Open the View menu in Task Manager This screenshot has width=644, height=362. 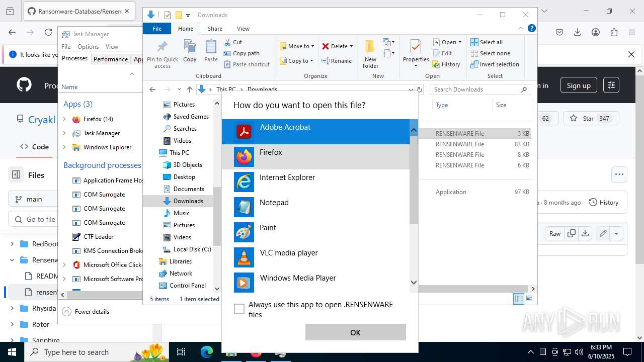click(112, 47)
